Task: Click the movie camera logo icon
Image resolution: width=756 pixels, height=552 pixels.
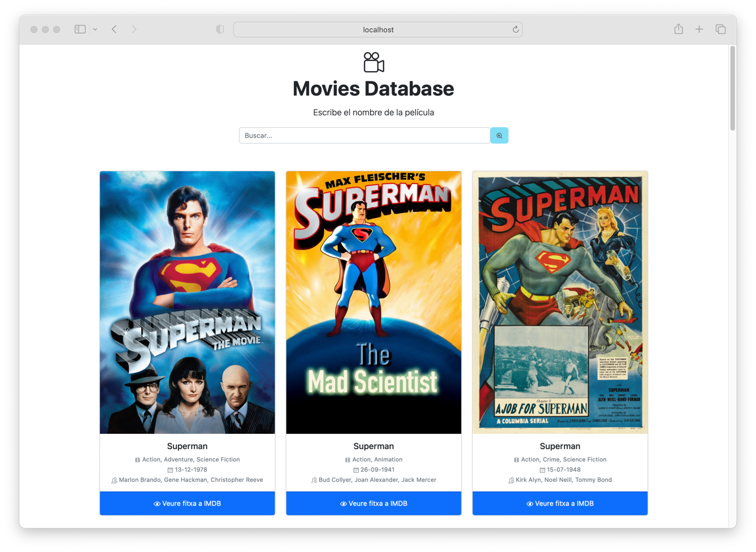Action: coord(373,62)
